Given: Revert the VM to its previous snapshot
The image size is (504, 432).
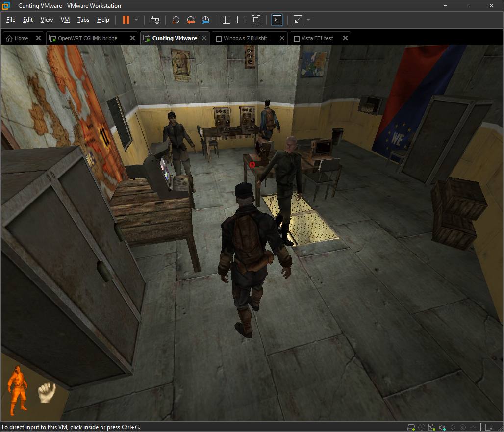Looking at the screenshot, I should coord(191,20).
